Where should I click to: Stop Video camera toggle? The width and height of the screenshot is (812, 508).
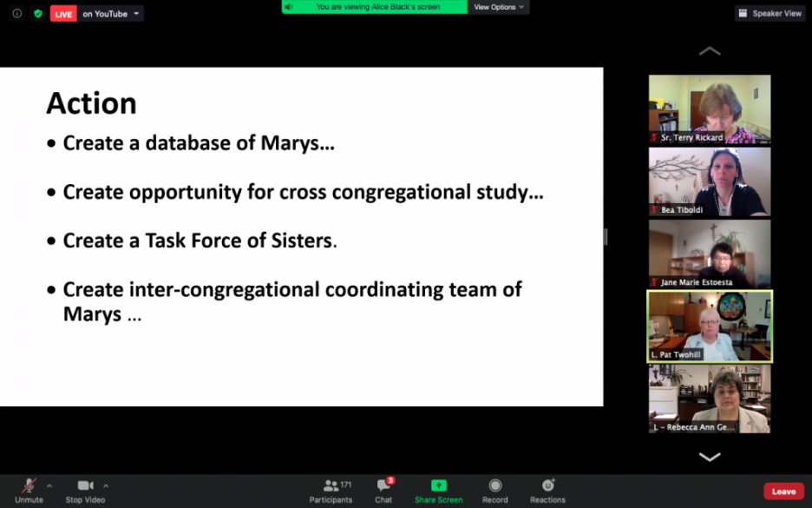85,490
